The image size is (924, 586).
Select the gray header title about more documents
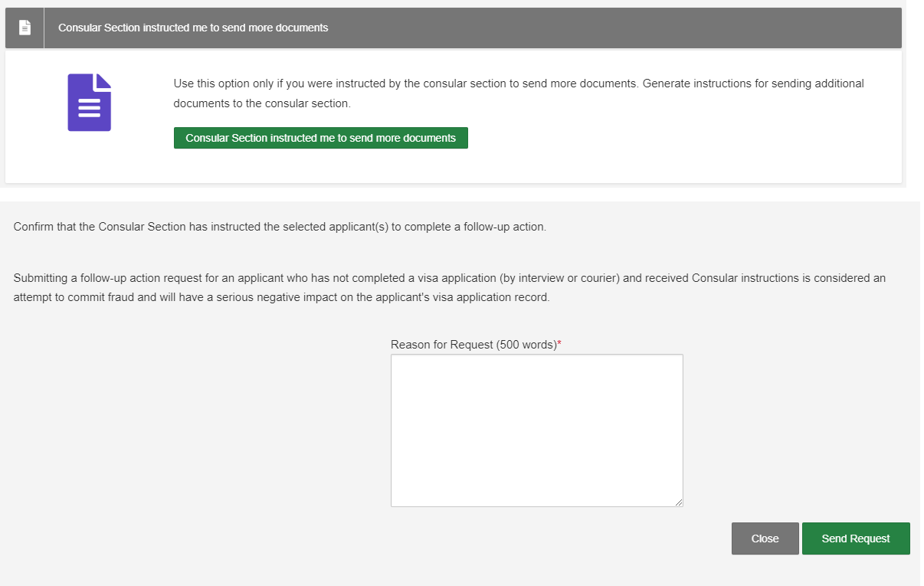click(193, 28)
